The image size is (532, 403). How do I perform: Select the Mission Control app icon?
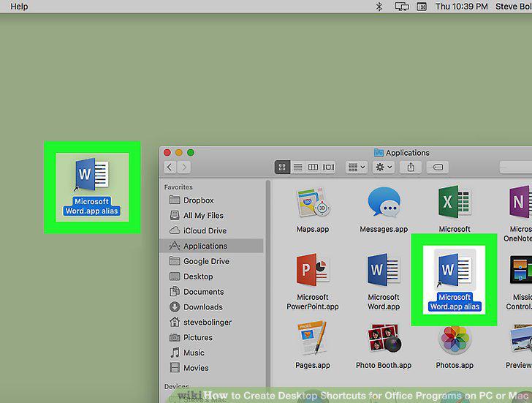[x=520, y=271]
